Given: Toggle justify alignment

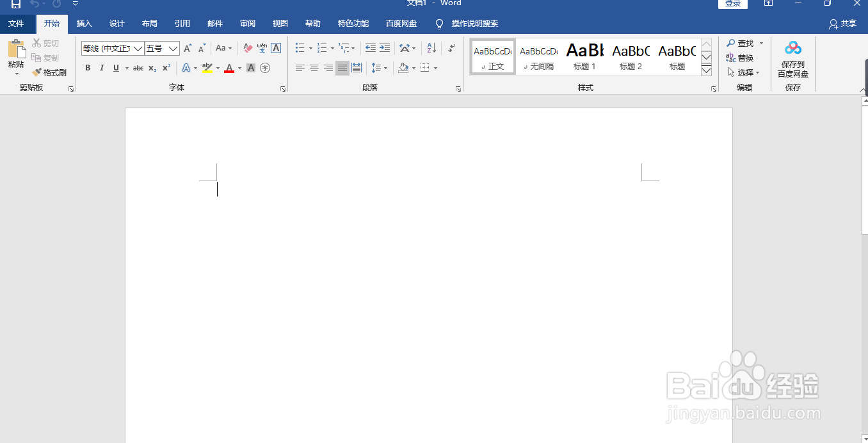Looking at the screenshot, I should 342,68.
